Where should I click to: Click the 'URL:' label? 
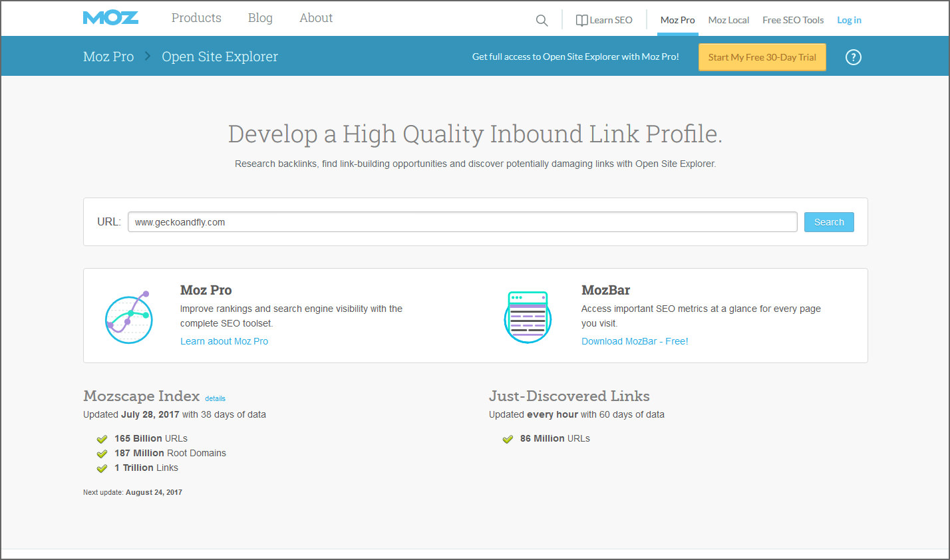pyautogui.click(x=109, y=222)
